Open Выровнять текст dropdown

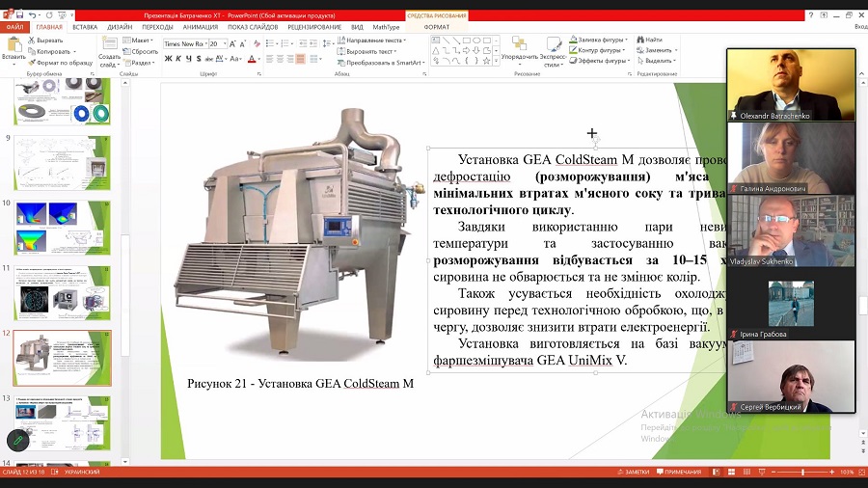[366, 51]
